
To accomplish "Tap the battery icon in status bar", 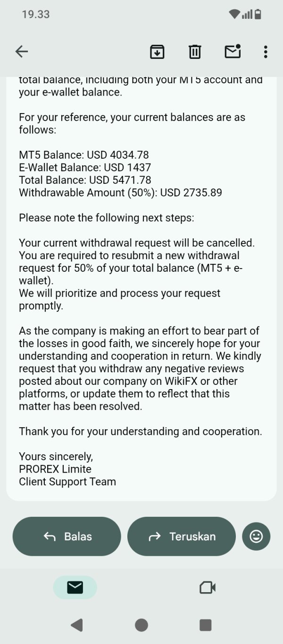I will [x=258, y=14].
